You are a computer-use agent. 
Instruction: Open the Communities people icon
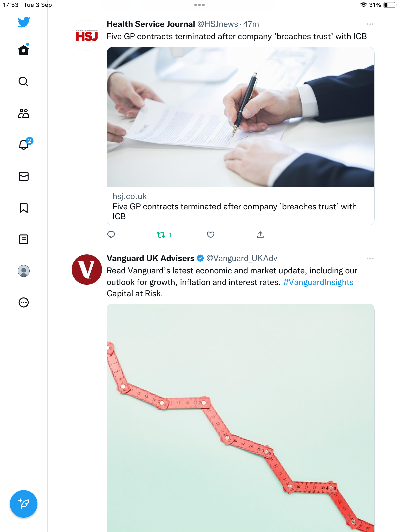pyautogui.click(x=24, y=113)
